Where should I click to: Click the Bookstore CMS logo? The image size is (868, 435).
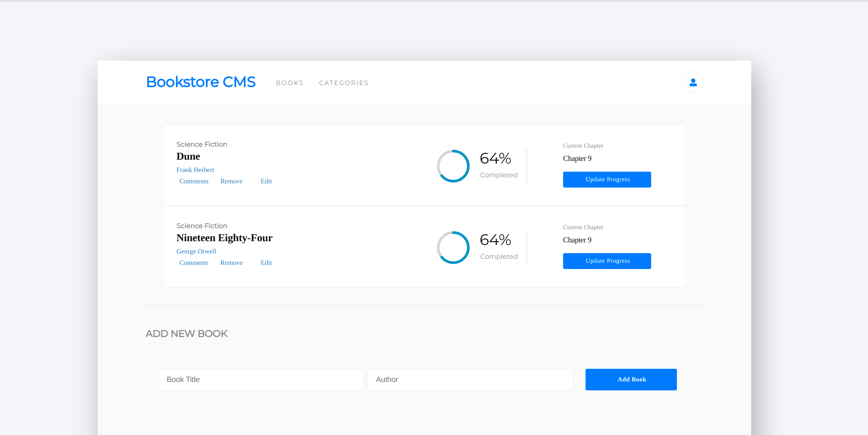pos(201,82)
